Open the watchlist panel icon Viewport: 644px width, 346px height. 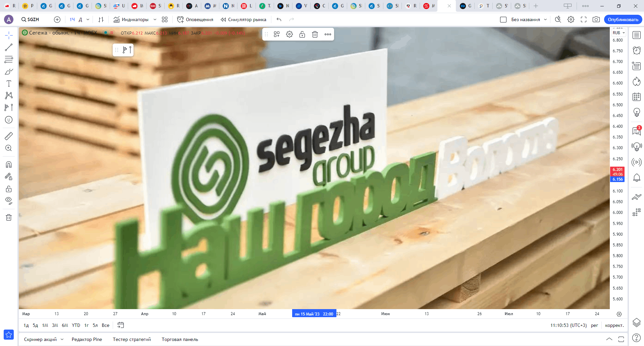click(637, 35)
